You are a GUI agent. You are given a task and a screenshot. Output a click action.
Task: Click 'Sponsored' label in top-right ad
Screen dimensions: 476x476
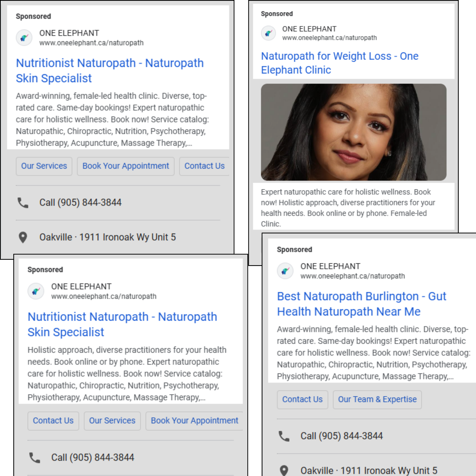click(x=277, y=14)
